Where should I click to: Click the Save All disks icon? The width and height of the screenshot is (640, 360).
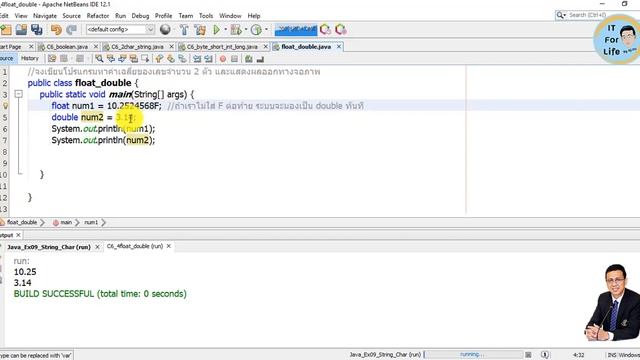pyautogui.click(x=37, y=29)
